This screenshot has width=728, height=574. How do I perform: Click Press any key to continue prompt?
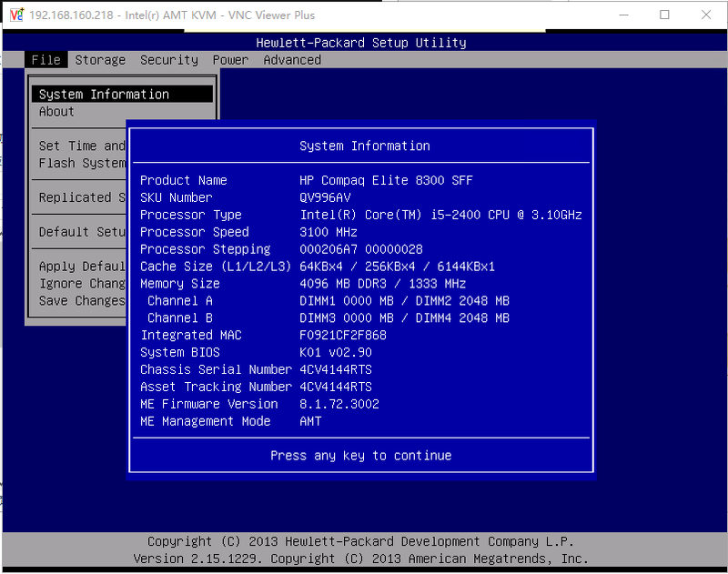point(360,456)
